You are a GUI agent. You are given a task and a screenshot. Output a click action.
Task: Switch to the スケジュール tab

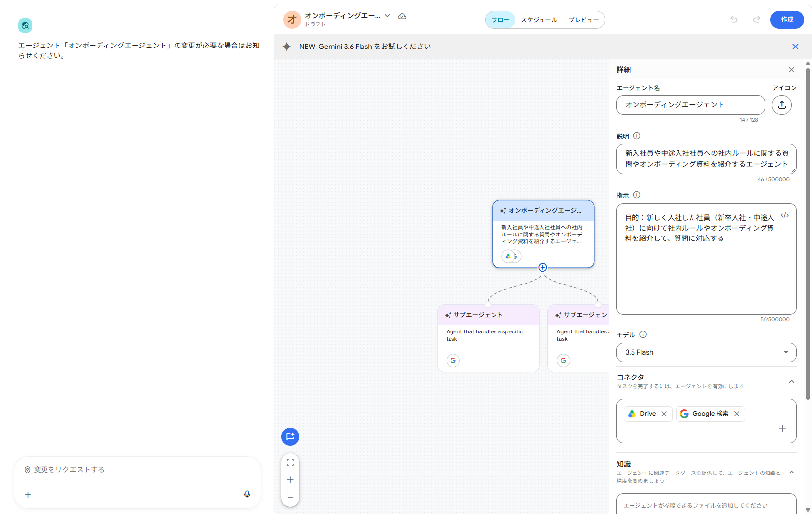539,20
